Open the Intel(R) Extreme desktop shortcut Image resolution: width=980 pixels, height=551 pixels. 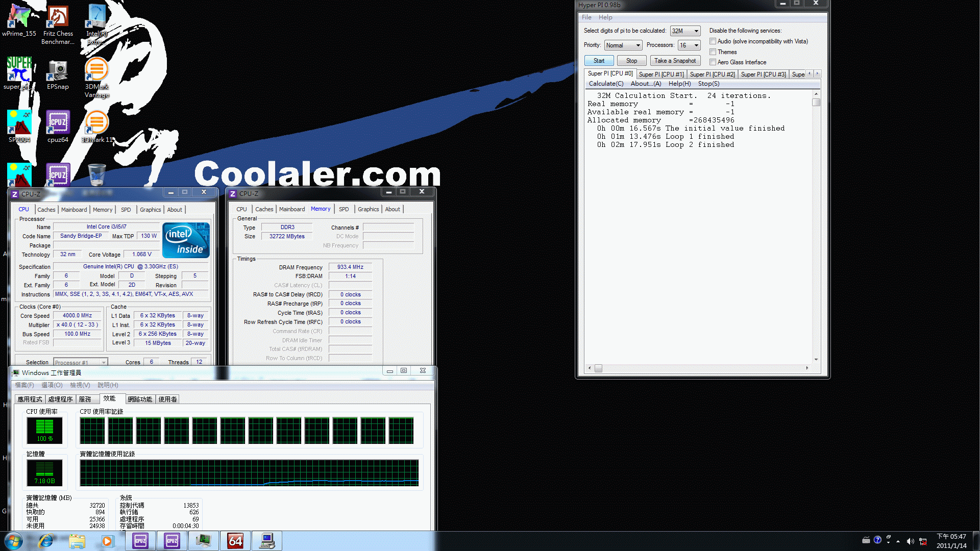coord(96,24)
